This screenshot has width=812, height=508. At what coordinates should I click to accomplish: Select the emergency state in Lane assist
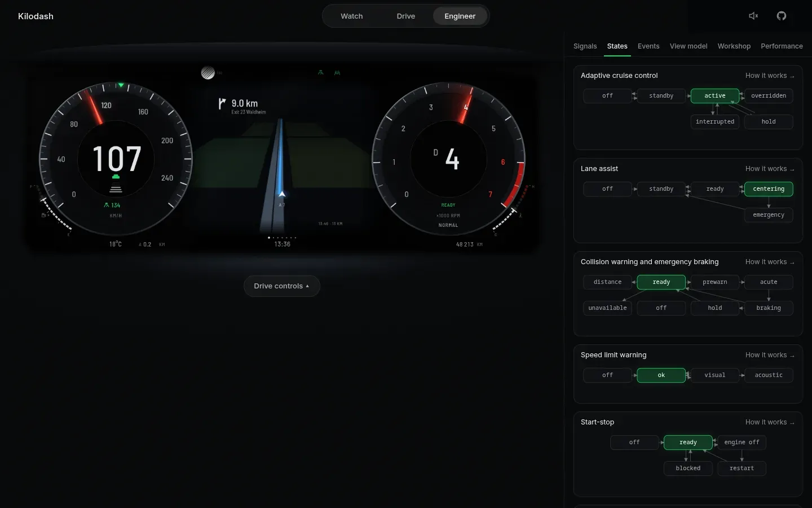(769, 215)
